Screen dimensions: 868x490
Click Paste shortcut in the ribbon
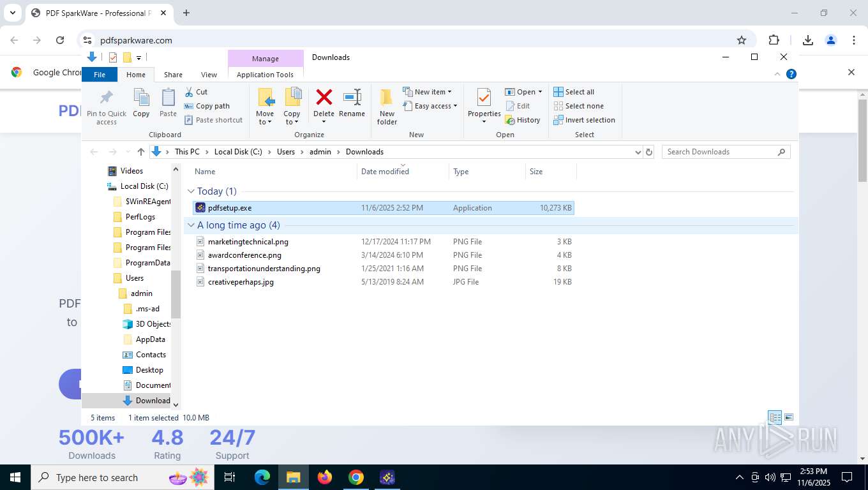pyautogui.click(x=213, y=120)
